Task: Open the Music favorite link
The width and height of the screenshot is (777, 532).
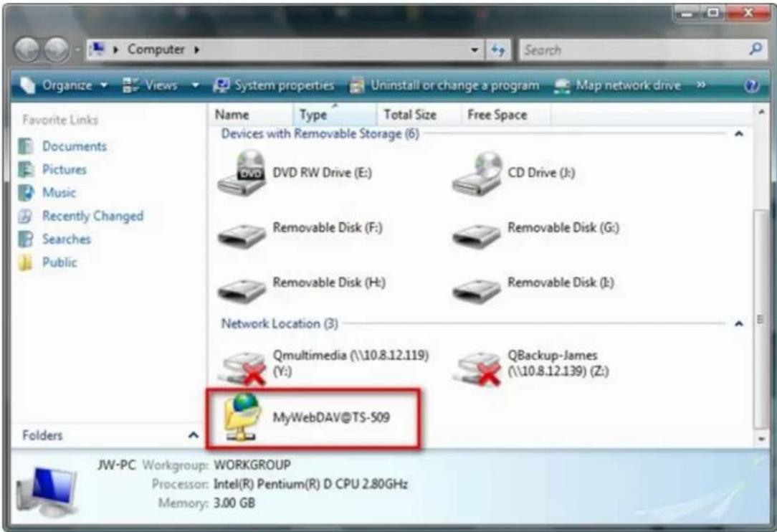Action: click(x=59, y=192)
